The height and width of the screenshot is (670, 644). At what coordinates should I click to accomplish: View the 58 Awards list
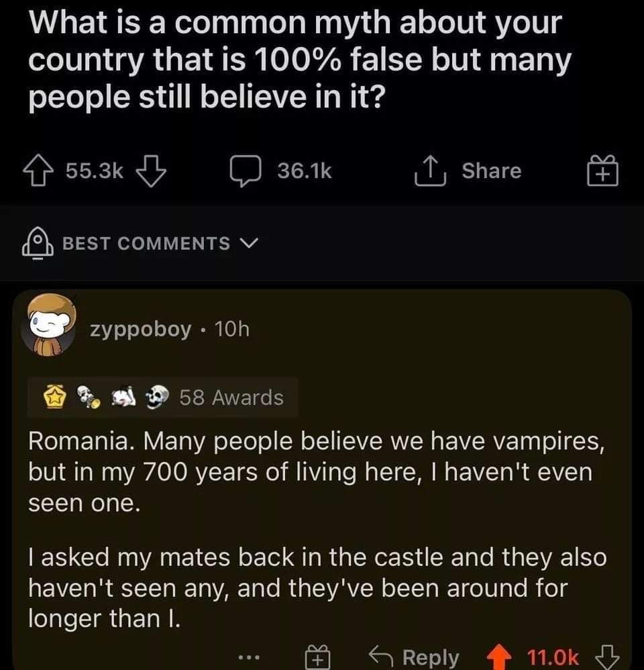(231, 398)
